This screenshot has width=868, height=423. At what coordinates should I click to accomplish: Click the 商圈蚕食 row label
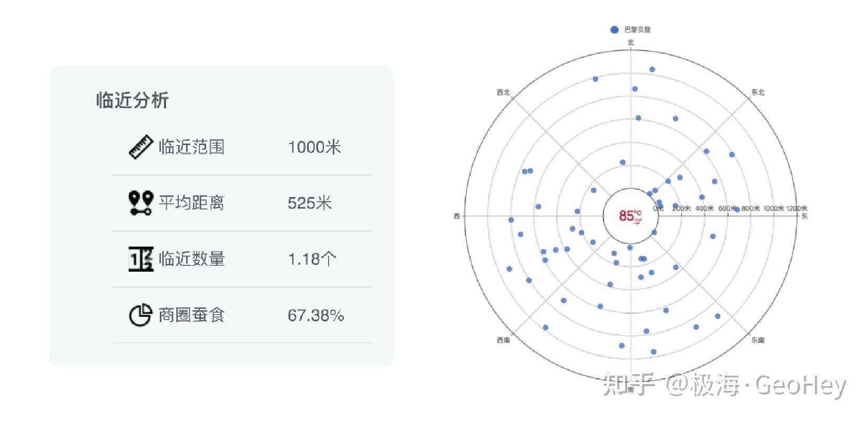point(191,315)
